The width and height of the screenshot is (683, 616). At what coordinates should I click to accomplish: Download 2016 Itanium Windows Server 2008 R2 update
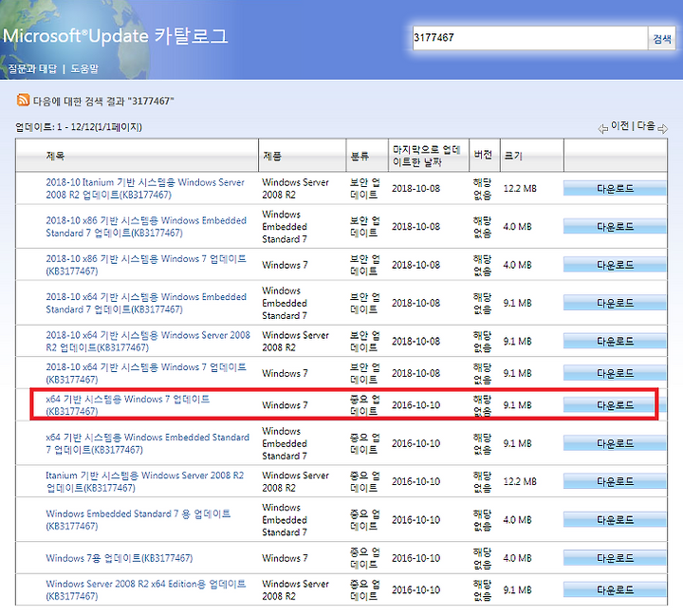(615, 481)
